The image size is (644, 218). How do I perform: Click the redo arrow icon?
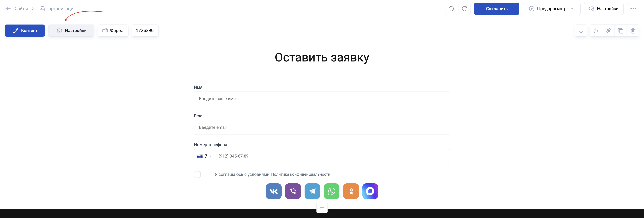click(x=464, y=9)
